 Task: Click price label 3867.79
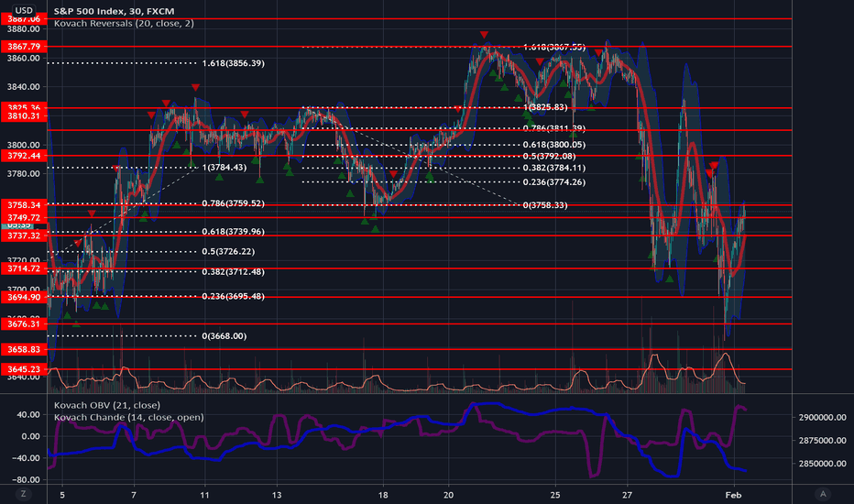pyautogui.click(x=24, y=47)
